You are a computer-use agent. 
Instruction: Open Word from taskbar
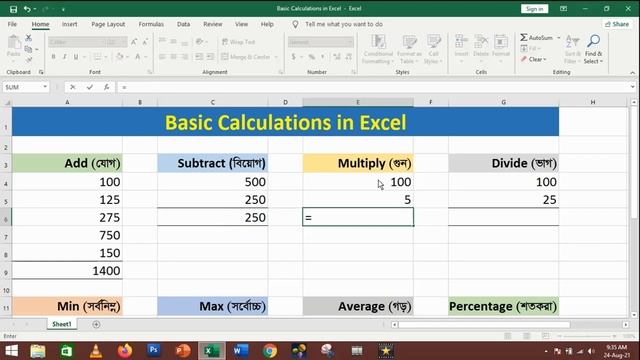[x=240, y=351]
